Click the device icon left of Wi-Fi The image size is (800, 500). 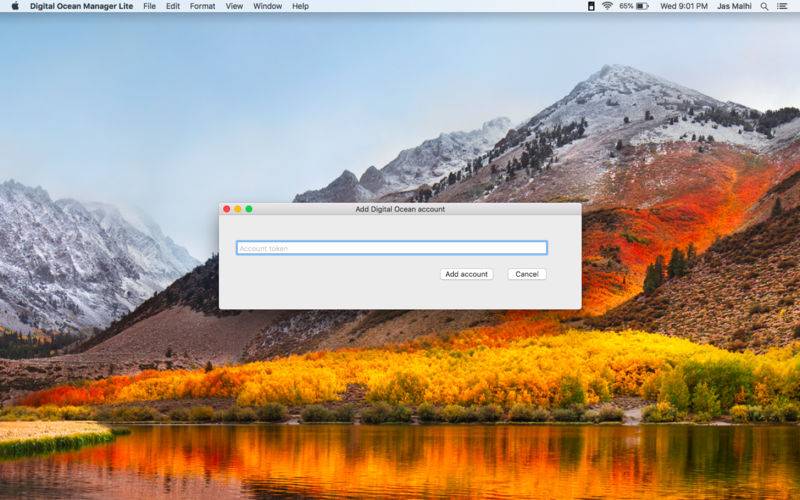tap(591, 6)
